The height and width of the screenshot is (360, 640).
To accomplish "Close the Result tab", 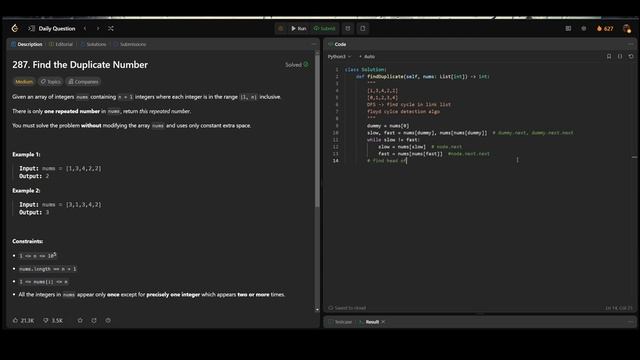I will (x=383, y=322).
